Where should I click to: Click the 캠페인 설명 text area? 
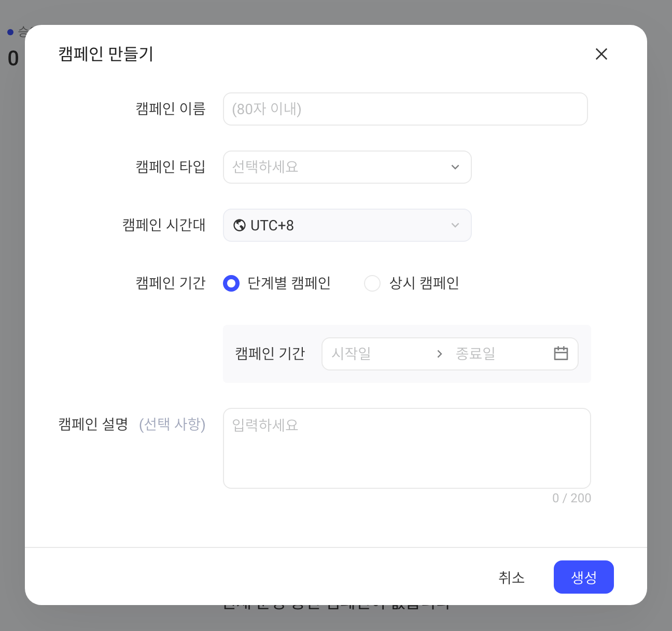407,448
